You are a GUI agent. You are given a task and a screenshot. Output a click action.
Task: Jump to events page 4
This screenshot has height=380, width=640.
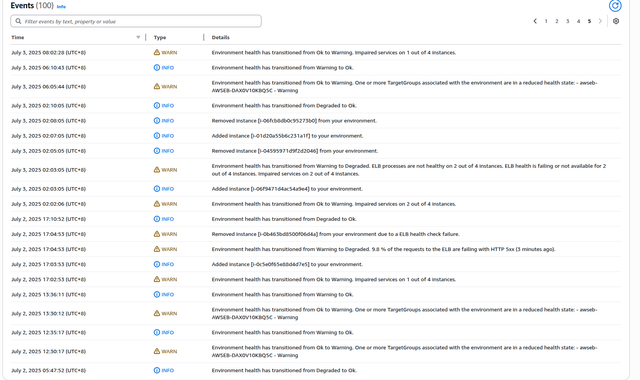pyautogui.click(x=578, y=21)
